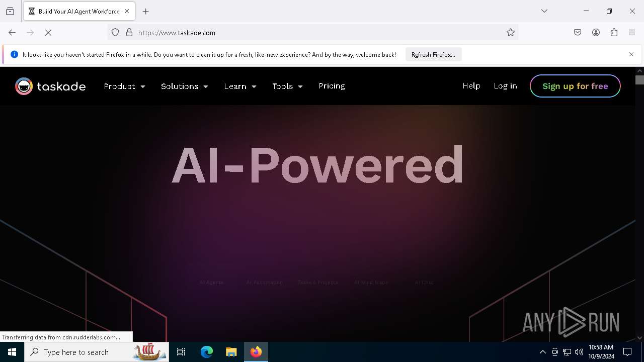Select the AI Chat tab

(x=424, y=283)
